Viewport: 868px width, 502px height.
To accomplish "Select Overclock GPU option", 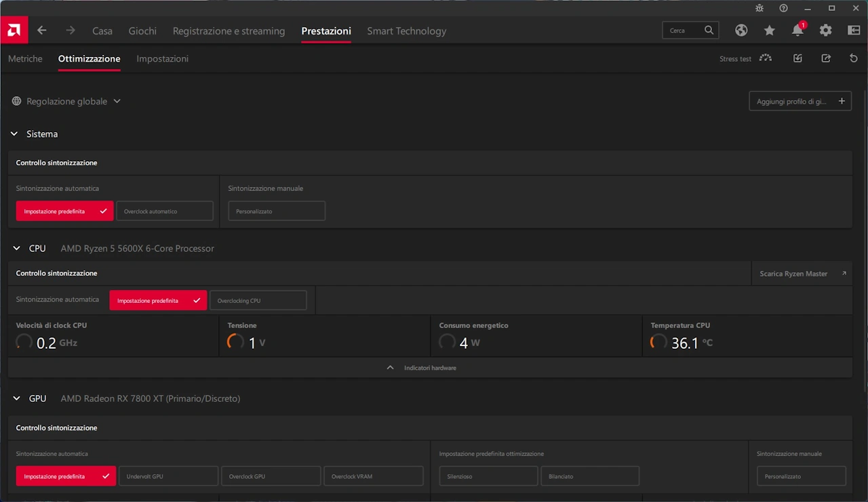I will [271, 476].
